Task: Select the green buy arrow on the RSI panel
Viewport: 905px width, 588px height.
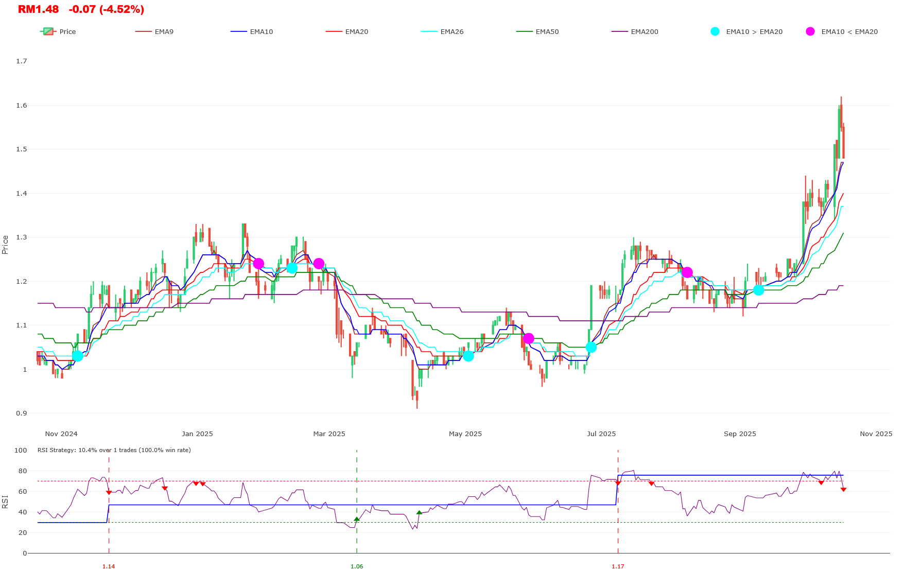Action: [356, 519]
